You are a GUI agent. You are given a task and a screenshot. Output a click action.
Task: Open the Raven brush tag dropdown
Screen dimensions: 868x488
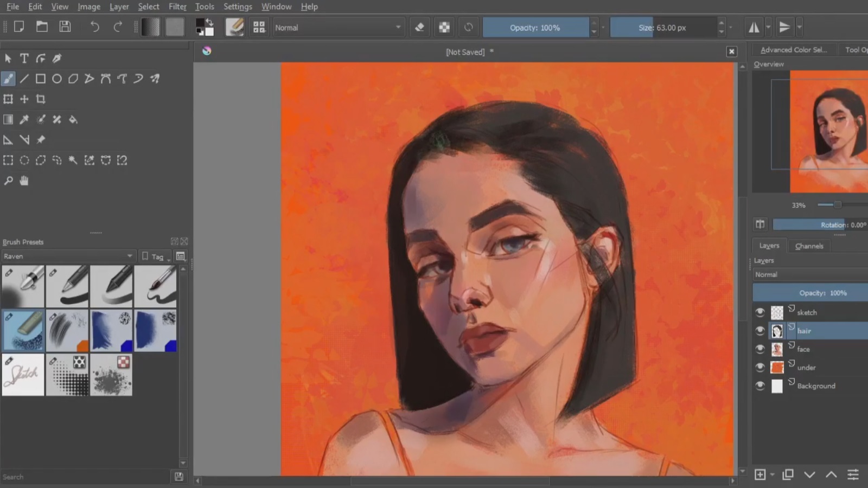[68, 256]
